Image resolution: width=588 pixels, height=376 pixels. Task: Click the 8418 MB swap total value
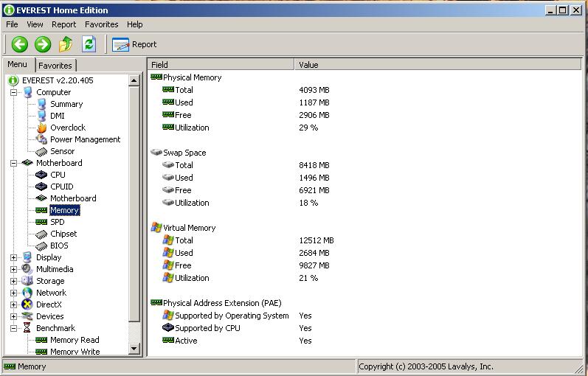pyautogui.click(x=314, y=165)
